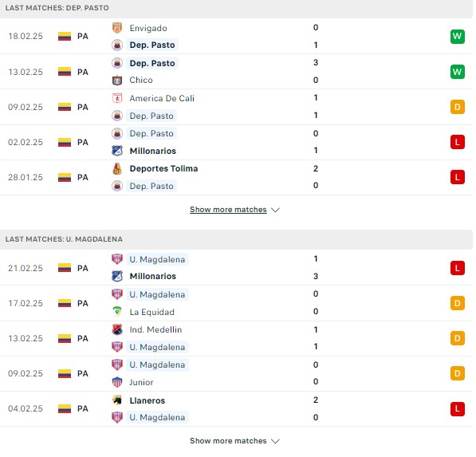The width and height of the screenshot is (476, 457).
Task: Click the Llaneros team crest icon
Action: tap(117, 400)
